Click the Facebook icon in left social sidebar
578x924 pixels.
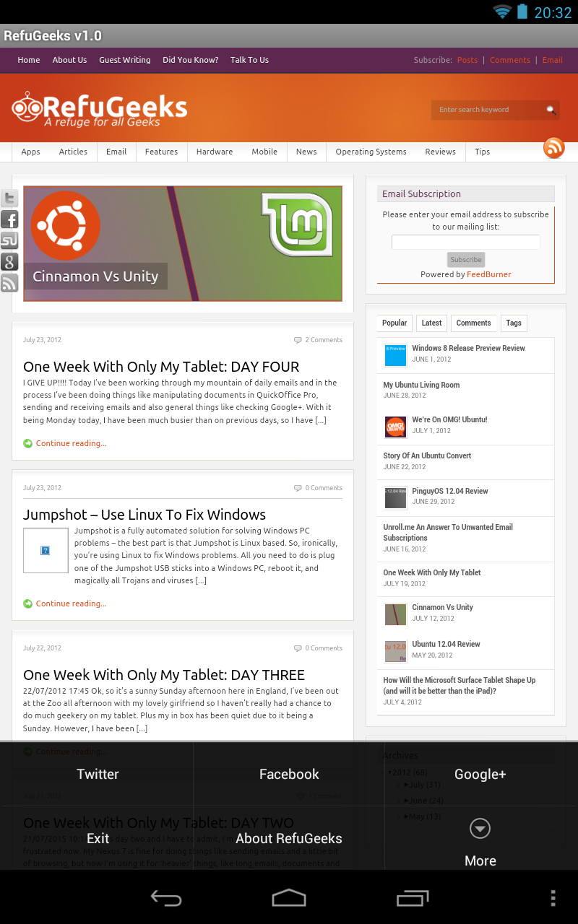9,219
